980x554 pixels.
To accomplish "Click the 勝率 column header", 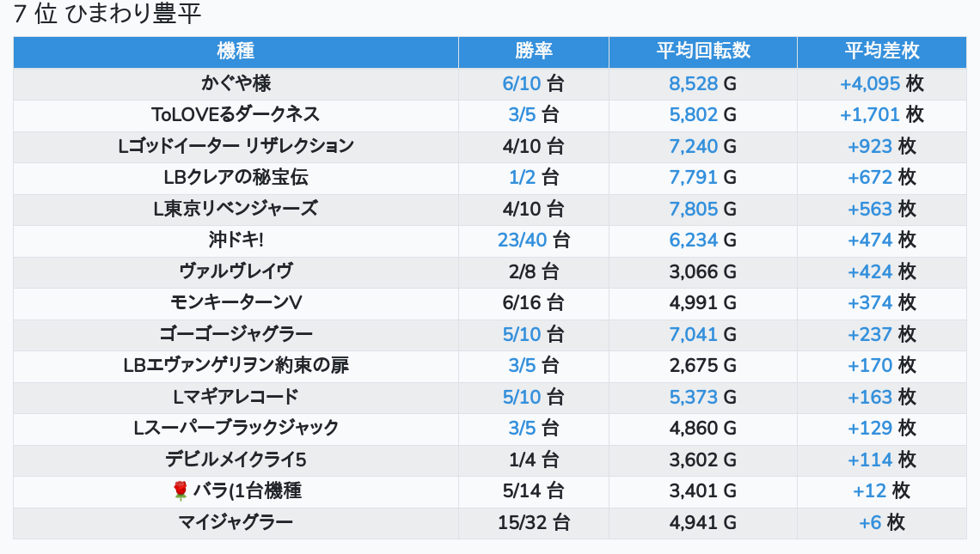I will (x=533, y=52).
